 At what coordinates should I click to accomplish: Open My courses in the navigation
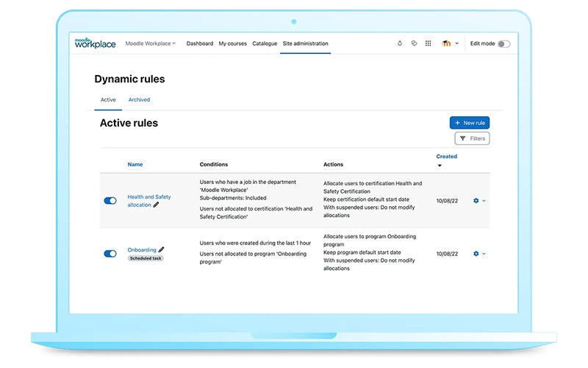pyautogui.click(x=232, y=43)
